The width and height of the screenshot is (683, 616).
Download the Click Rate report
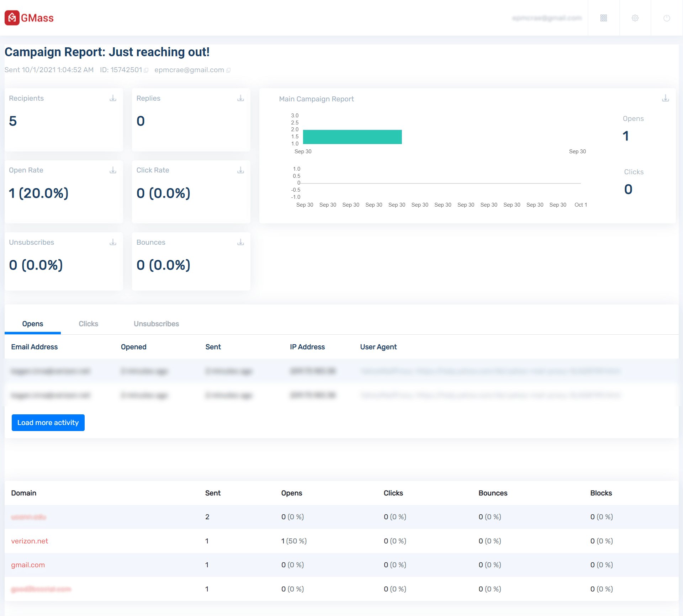click(240, 170)
